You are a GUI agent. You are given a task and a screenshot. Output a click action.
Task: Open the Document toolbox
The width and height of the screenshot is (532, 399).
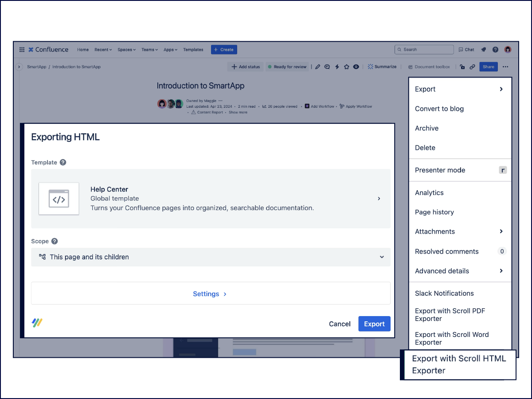[x=429, y=67]
